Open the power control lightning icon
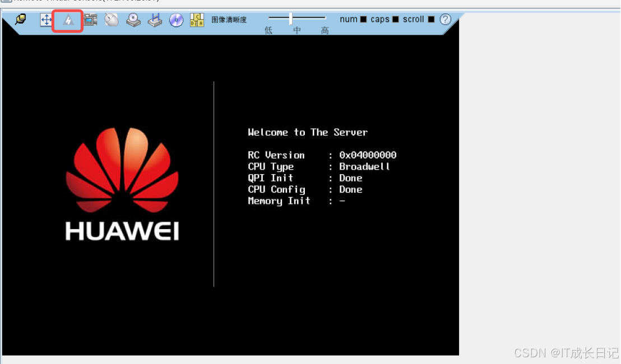 click(x=68, y=20)
